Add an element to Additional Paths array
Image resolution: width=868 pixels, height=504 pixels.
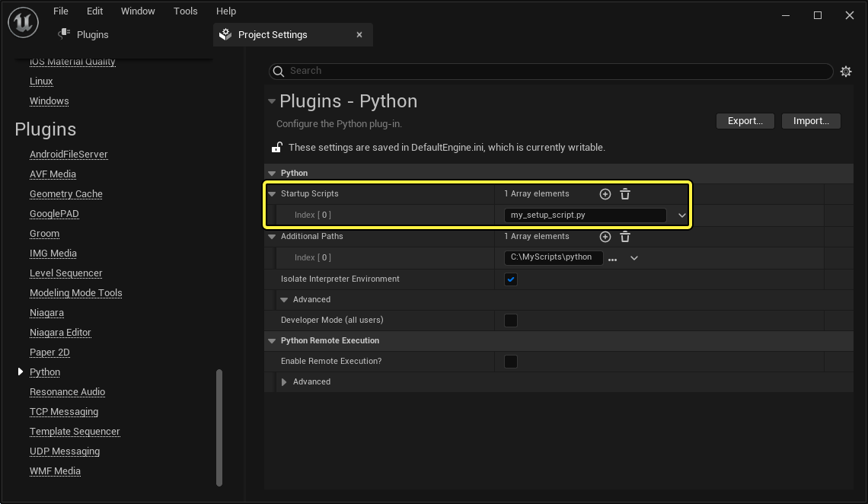(x=605, y=237)
